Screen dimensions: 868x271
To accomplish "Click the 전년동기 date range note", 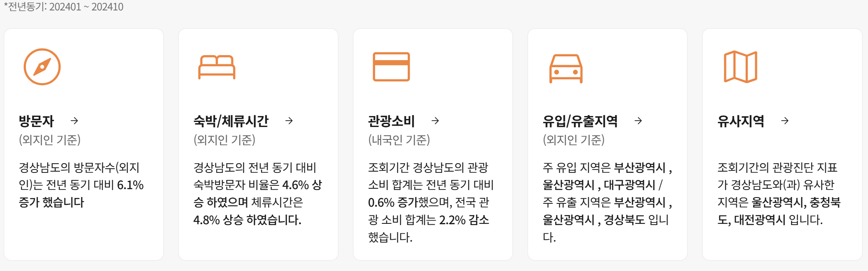I will click(63, 7).
